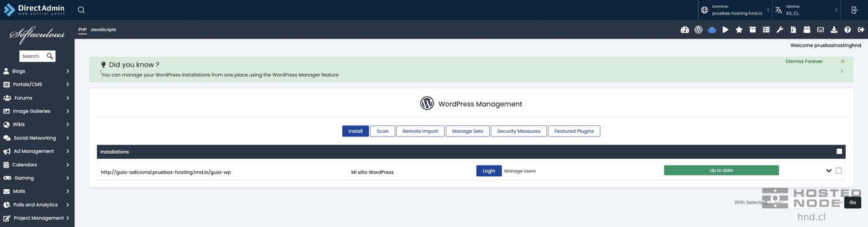Switch to the JavaScripts tab
Viewport: 868px width, 227px height.
[103, 30]
